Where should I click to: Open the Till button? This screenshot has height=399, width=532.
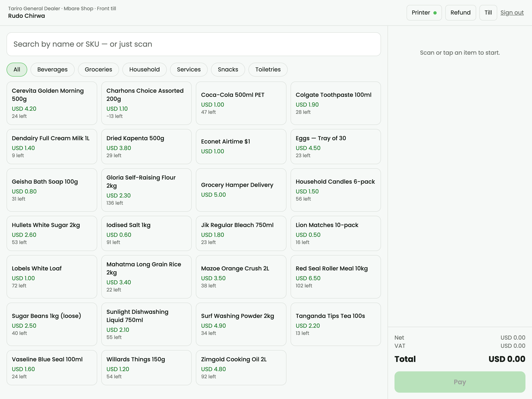(488, 13)
